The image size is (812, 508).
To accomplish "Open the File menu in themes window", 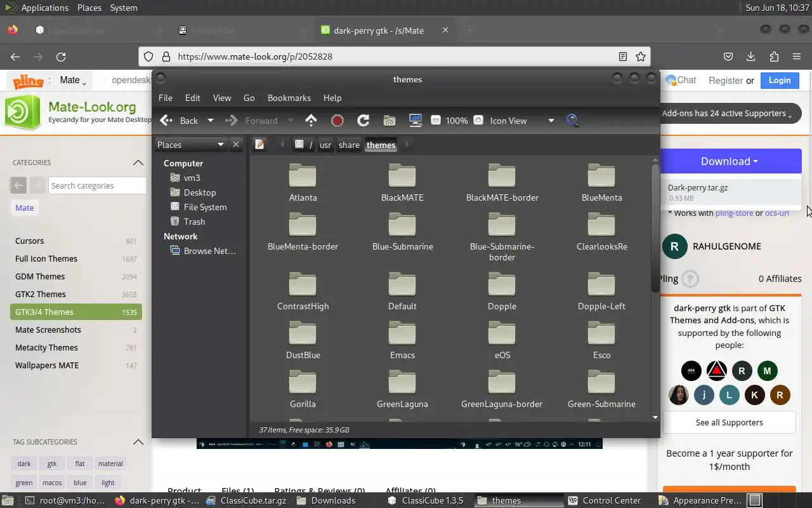I will (x=166, y=98).
